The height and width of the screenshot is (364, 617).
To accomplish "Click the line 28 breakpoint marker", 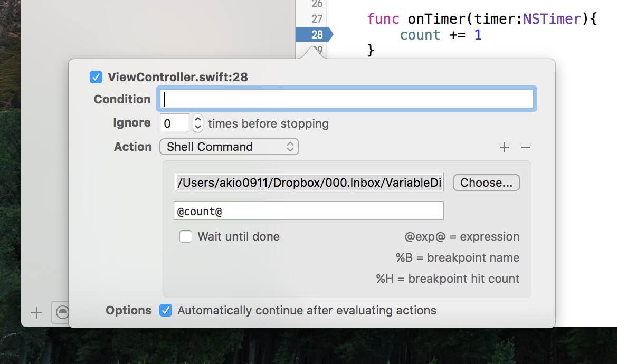I will point(314,35).
